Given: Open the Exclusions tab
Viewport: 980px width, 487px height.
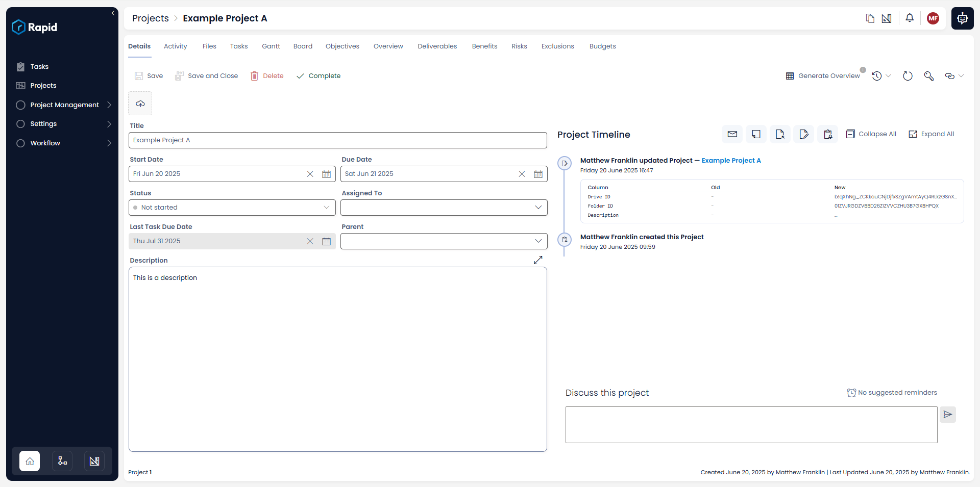Looking at the screenshot, I should coord(557,46).
